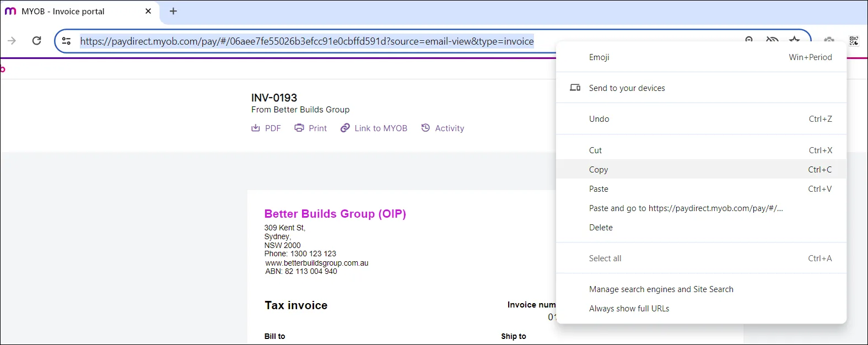Choose Undo in the context menu
Screen dimensions: 868x345
[701, 119]
